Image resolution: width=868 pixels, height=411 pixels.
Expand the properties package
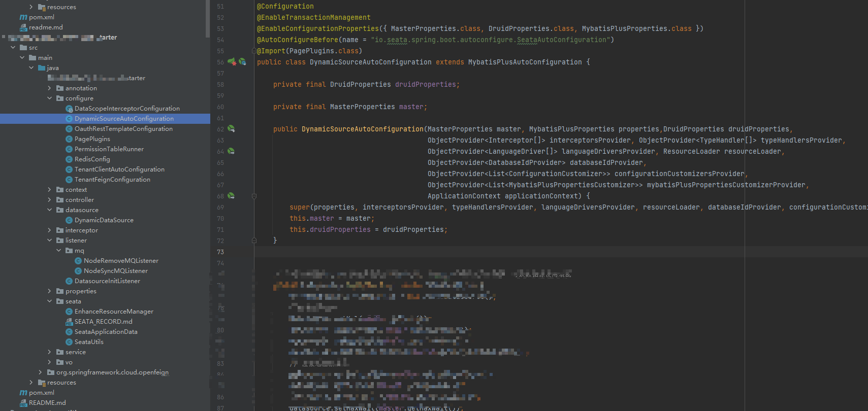pos(49,291)
